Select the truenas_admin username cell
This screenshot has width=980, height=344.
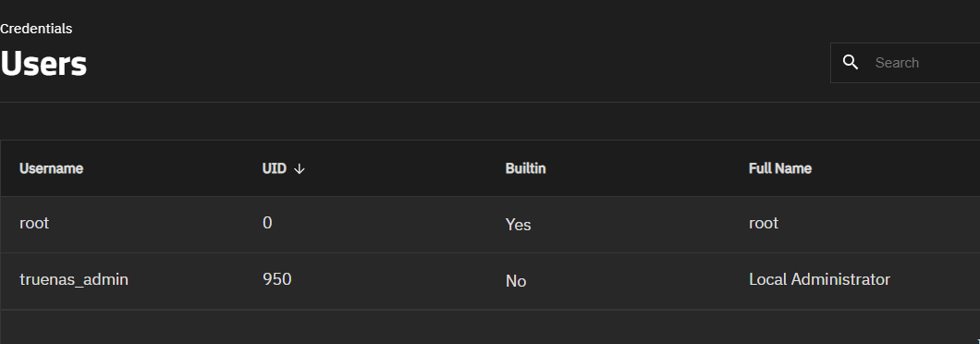74,279
